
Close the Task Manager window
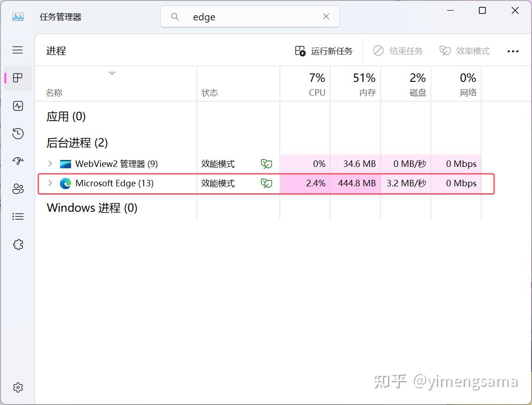(515, 11)
